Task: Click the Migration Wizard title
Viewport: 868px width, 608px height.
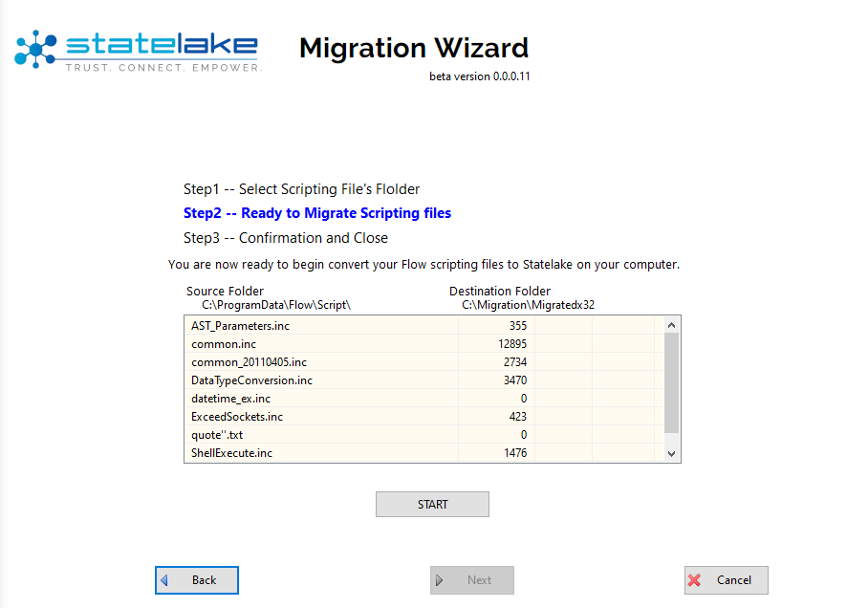Action: [414, 48]
